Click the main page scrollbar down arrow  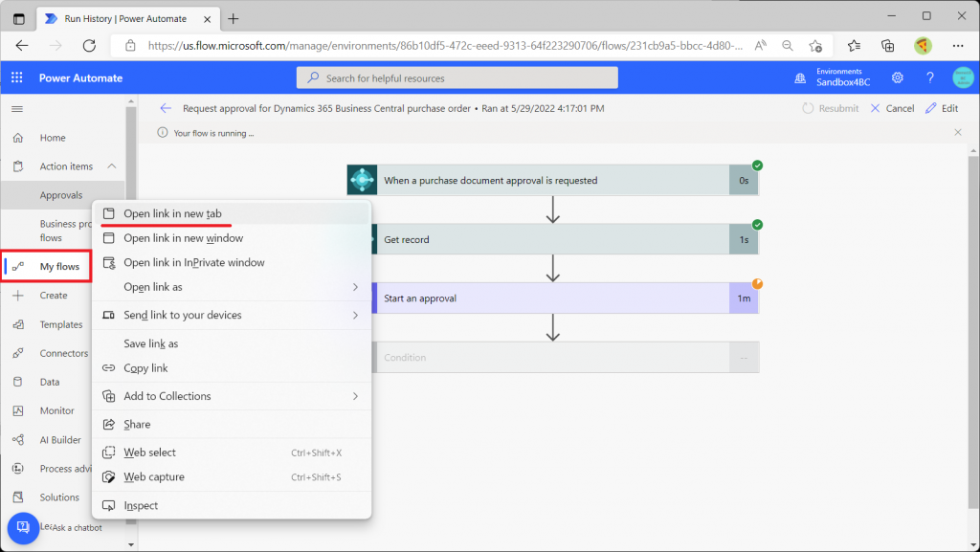(x=973, y=544)
